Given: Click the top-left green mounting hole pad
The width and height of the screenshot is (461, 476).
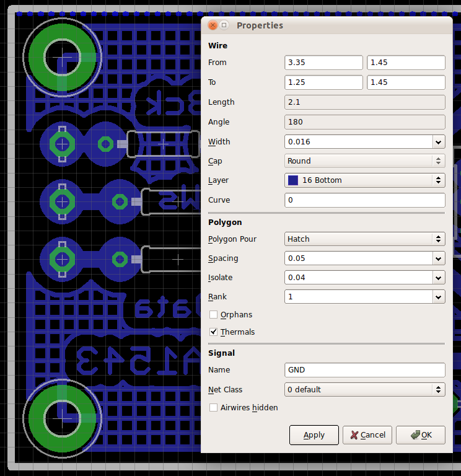Looking at the screenshot, I should [x=62, y=57].
